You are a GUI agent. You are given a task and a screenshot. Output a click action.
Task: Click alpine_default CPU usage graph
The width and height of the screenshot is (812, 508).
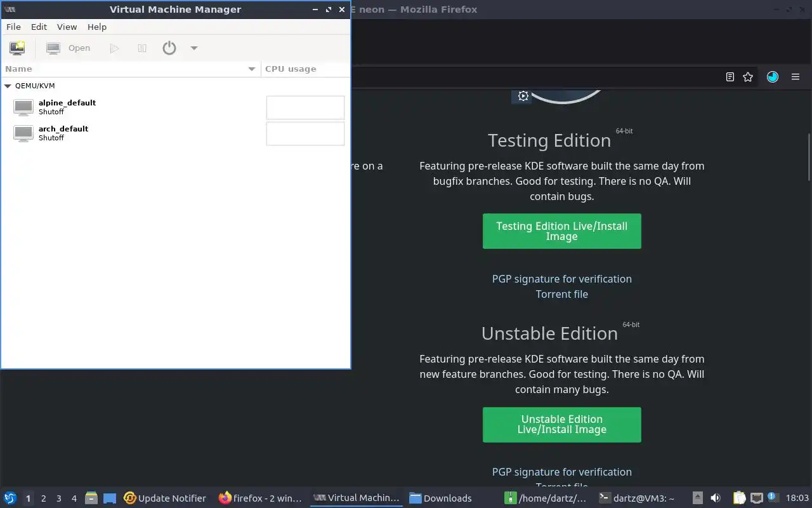point(305,107)
